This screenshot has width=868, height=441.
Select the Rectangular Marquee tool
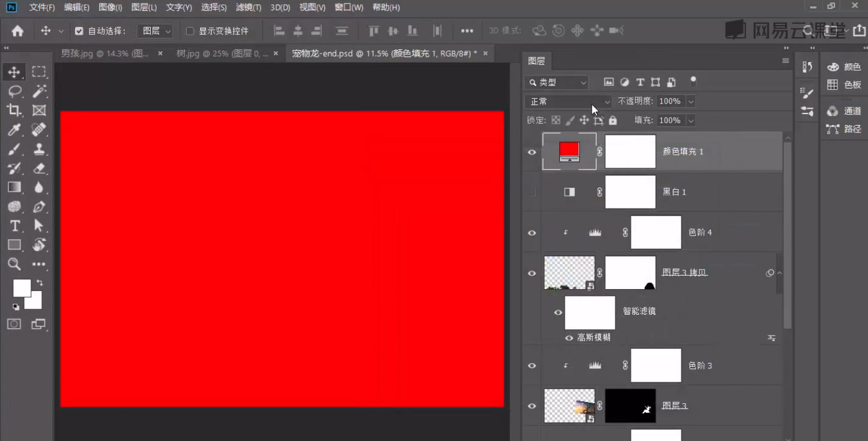39,72
